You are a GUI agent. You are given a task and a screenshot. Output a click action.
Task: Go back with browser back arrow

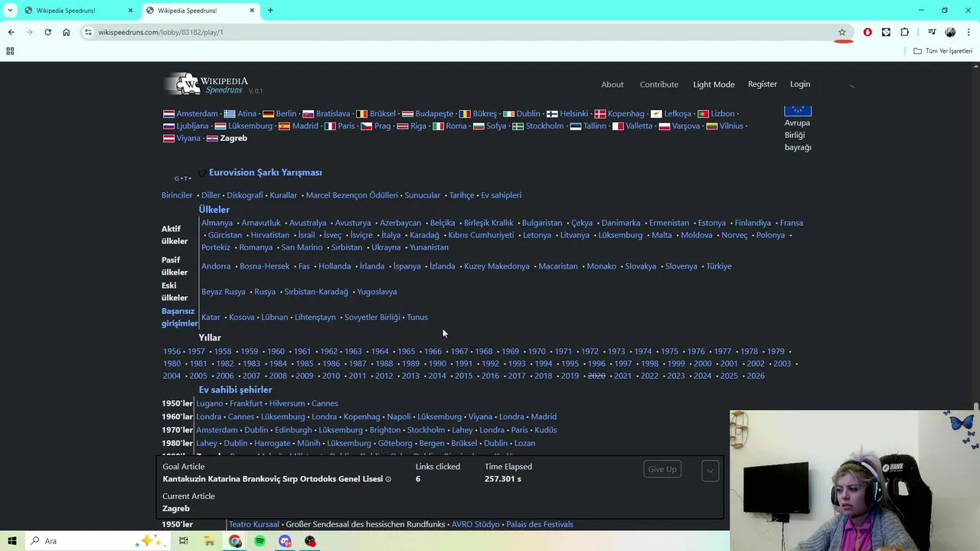(x=11, y=32)
